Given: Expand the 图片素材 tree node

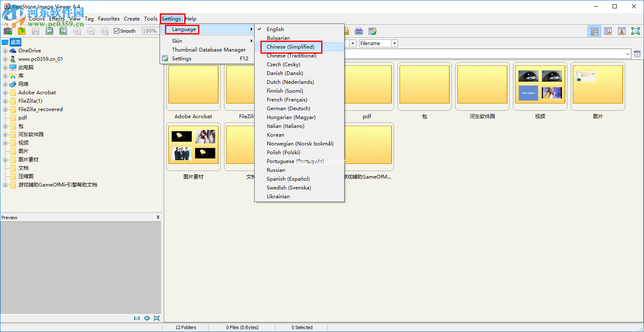Looking at the screenshot, I should pyautogui.click(x=5, y=160).
